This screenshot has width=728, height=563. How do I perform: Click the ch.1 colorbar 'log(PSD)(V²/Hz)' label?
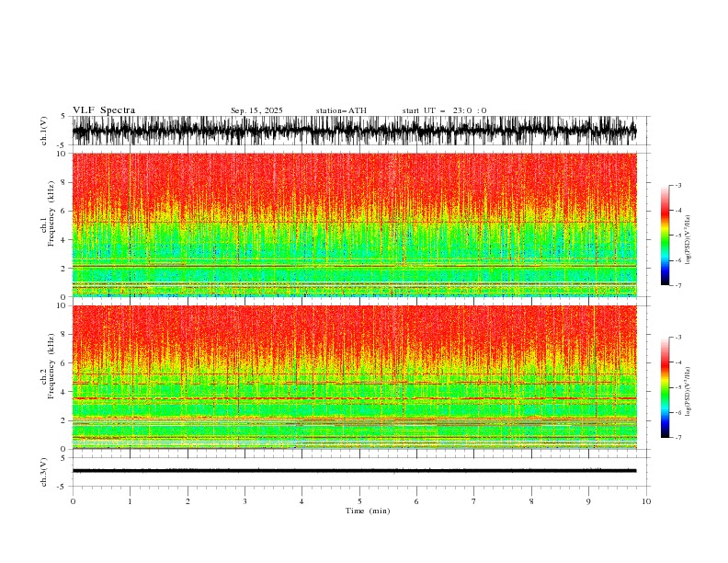(x=688, y=240)
